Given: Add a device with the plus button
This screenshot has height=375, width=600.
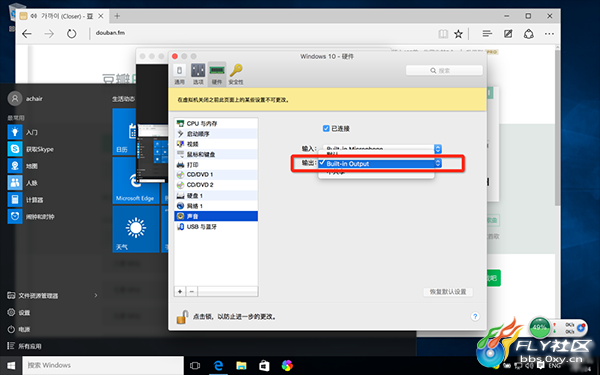Looking at the screenshot, I should click(180, 292).
